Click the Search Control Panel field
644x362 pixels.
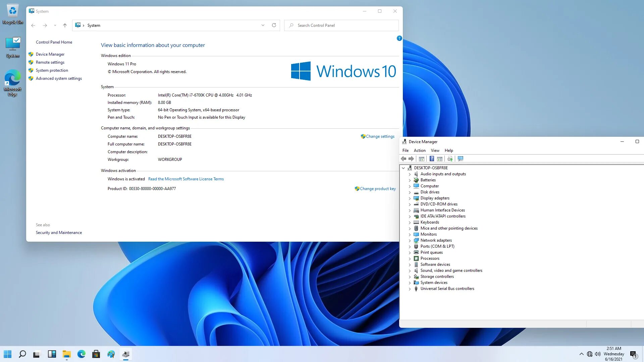(341, 25)
